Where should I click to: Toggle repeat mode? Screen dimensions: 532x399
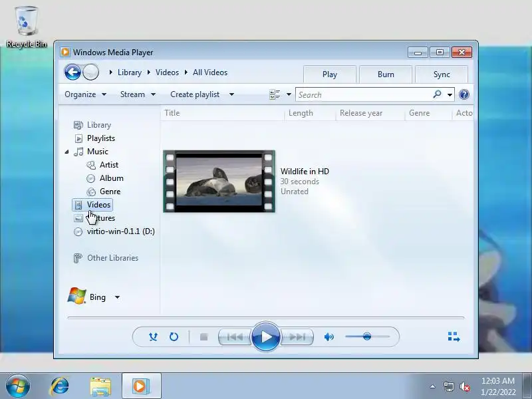point(174,336)
